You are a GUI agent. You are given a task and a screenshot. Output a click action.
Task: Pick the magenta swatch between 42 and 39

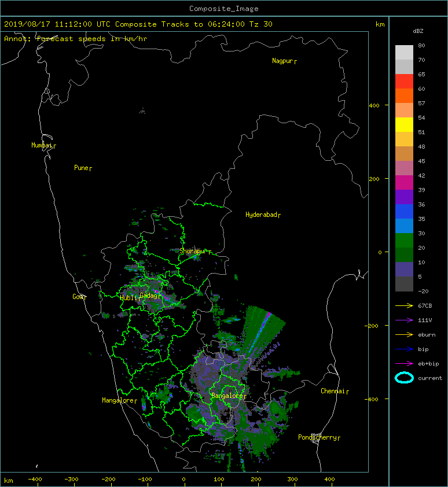pyautogui.click(x=404, y=183)
